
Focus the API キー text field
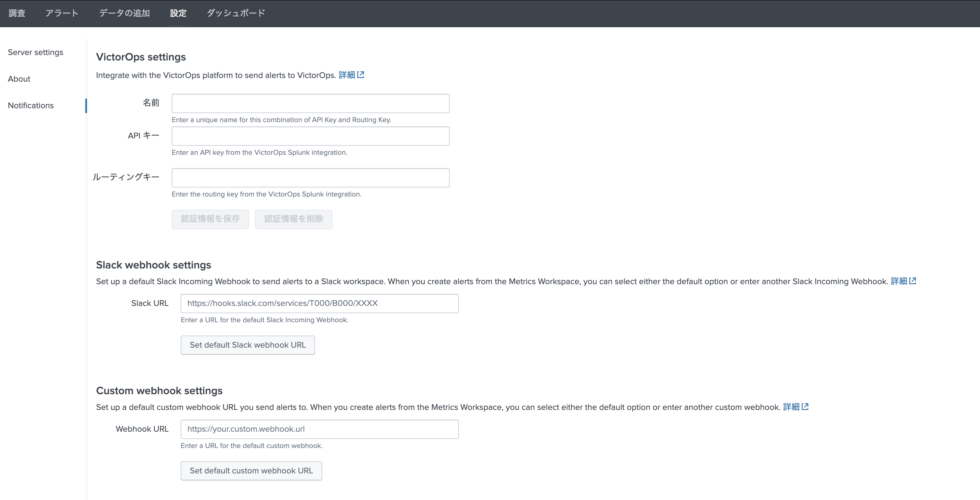[310, 136]
